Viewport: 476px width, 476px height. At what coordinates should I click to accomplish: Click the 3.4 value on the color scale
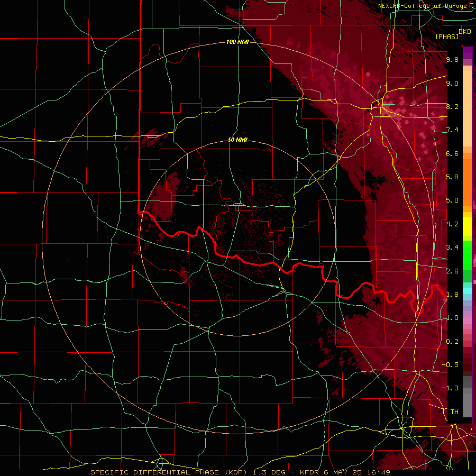452,248
